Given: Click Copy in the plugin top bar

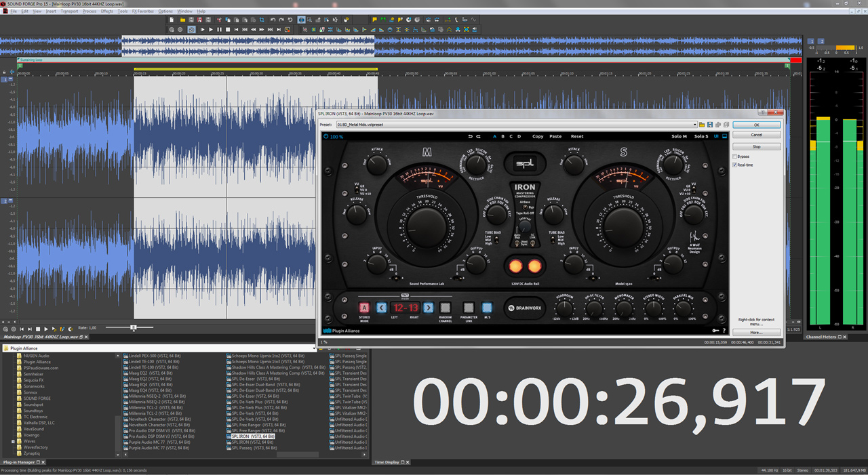Looking at the screenshot, I should pos(538,136).
